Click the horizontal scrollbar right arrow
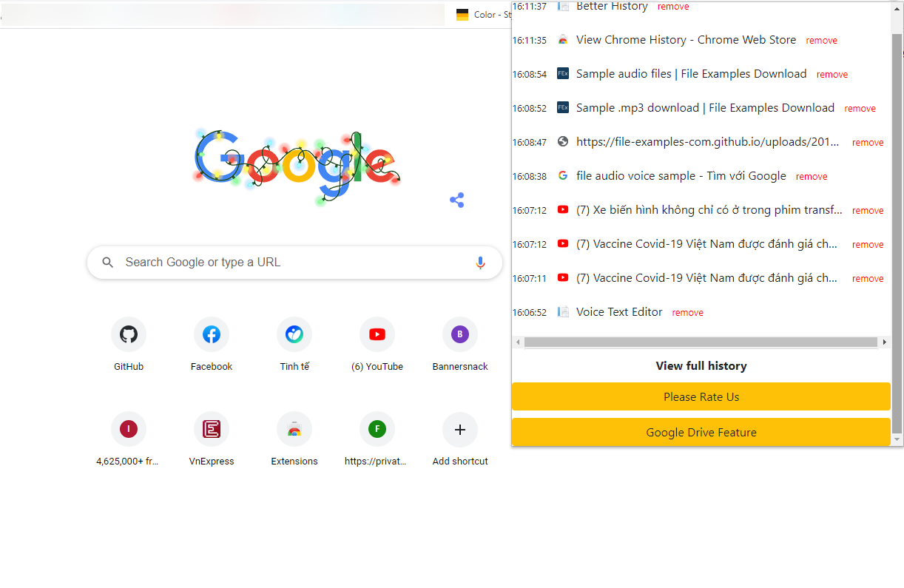The height and width of the screenshot is (588, 904). point(885,342)
